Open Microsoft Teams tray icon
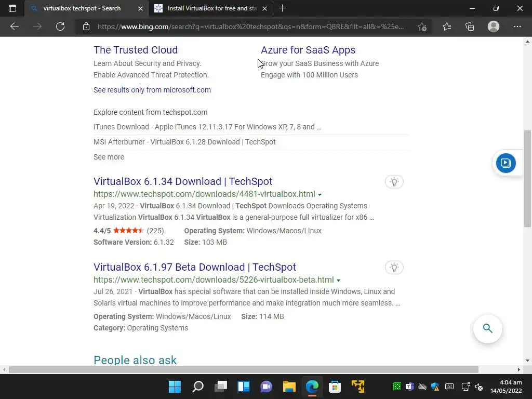The image size is (532, 399). pyautogui.click(x=409, y=387)
